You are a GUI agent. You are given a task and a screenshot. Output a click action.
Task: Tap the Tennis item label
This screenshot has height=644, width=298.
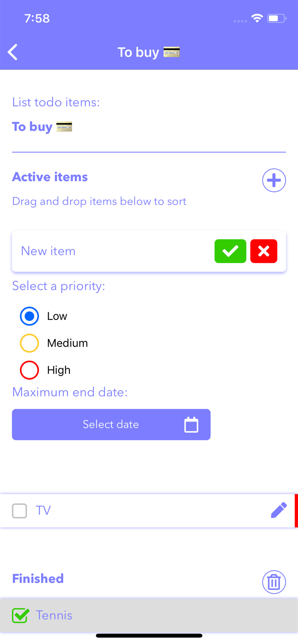pos(54,615)
